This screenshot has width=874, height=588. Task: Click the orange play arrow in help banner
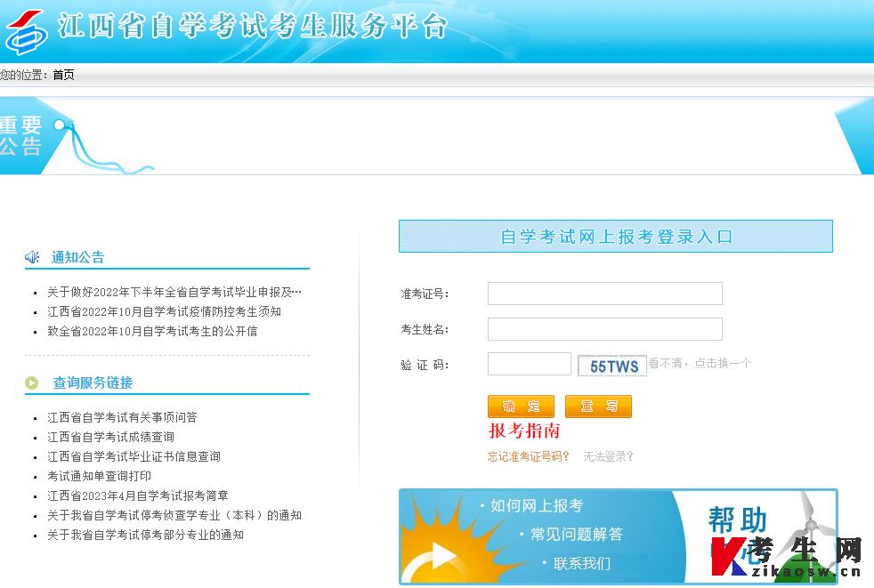(x=442, y=556)
